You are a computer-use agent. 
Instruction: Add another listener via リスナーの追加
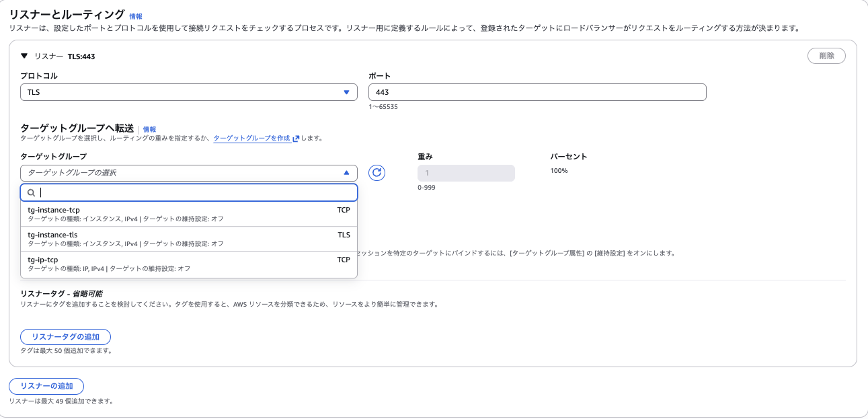tap(46, 386)
